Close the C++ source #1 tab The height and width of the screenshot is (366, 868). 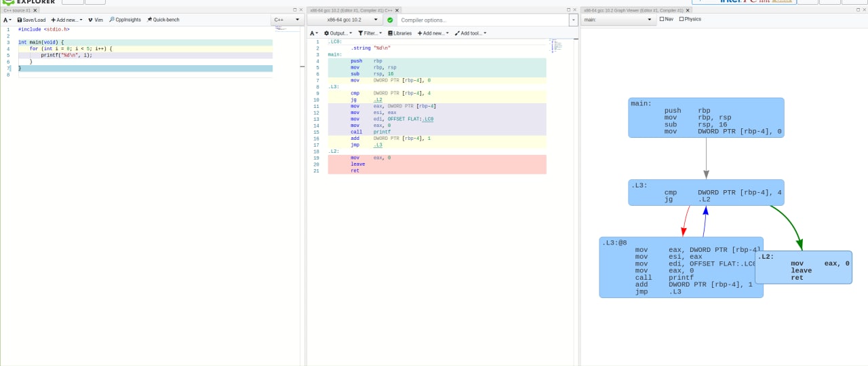click(37, 10)
